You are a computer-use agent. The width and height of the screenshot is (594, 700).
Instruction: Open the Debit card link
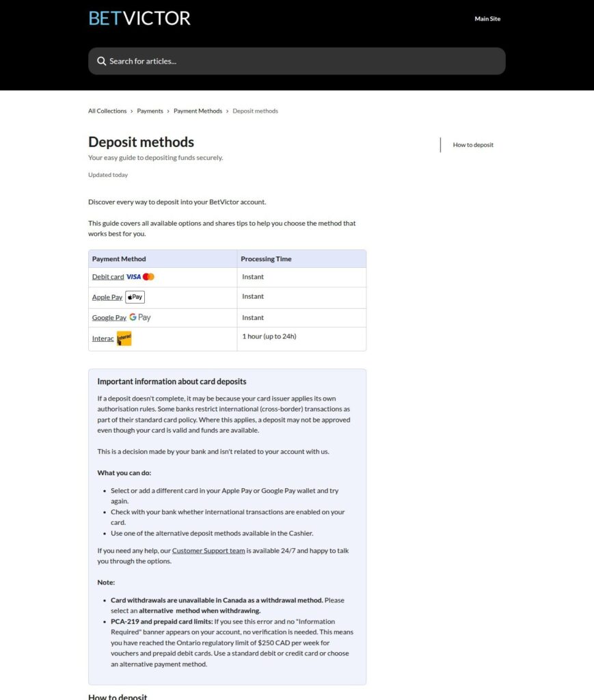(108, 277)
